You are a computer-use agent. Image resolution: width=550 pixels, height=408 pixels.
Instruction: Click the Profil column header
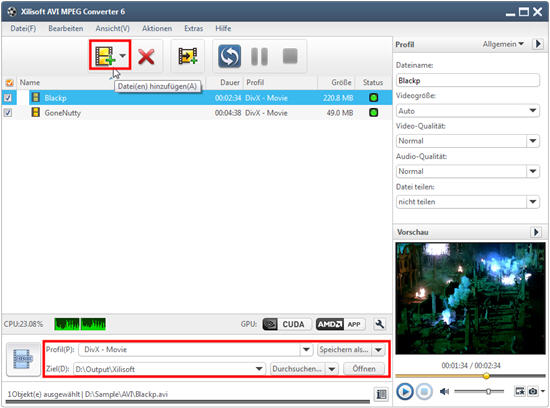[x=255, y=82]
